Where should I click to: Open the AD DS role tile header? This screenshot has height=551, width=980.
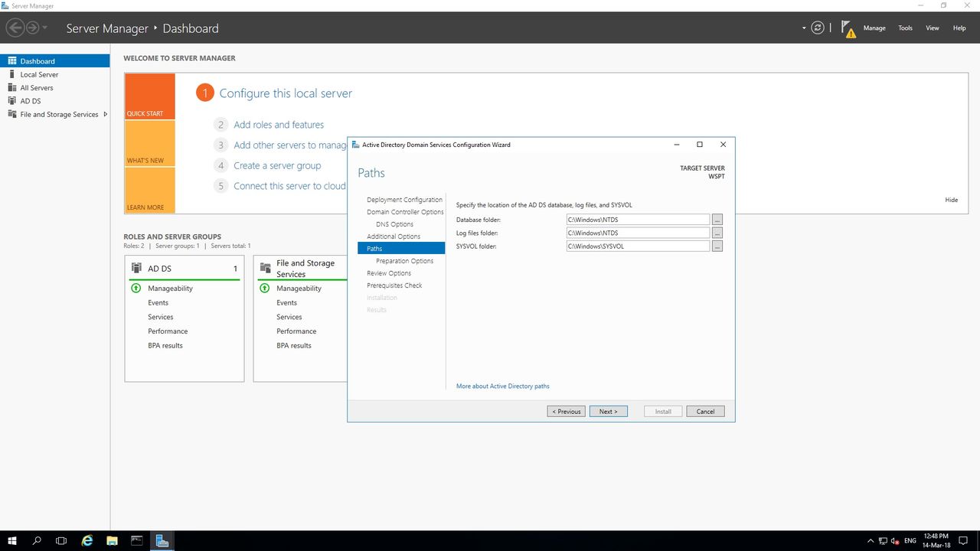[185, 269]
